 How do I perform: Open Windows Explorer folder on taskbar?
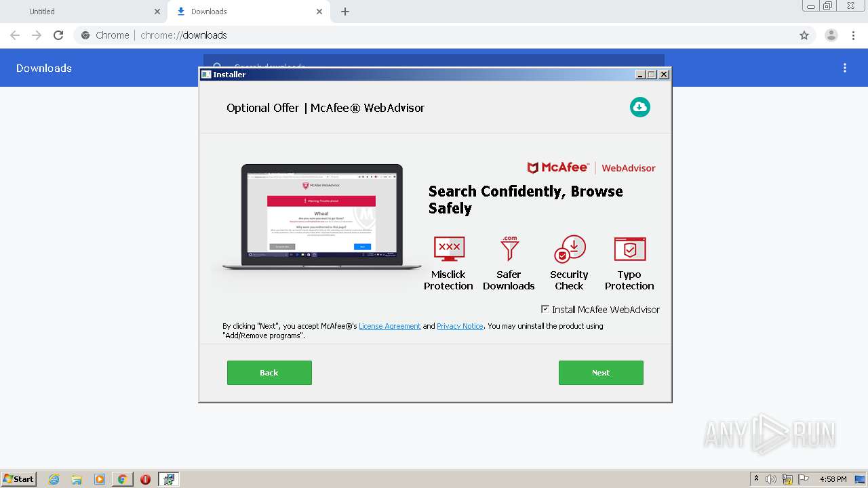(77, 479)
